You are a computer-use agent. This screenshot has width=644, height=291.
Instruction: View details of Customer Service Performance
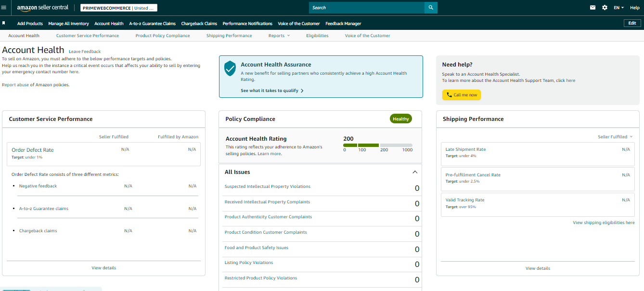click(103, 268)
